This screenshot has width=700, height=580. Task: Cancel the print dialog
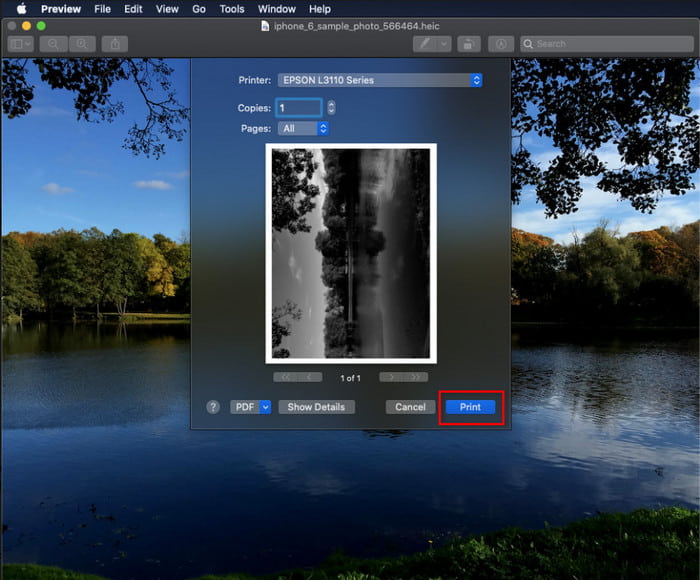tap(410, 407)
